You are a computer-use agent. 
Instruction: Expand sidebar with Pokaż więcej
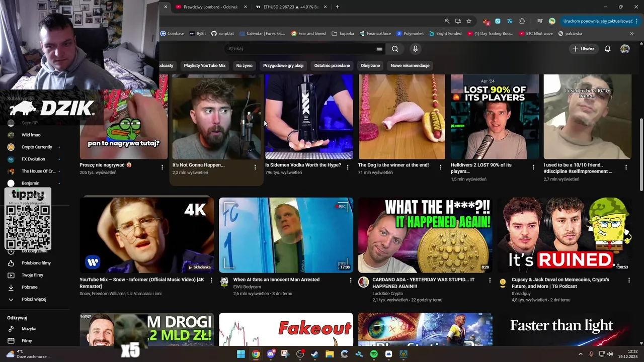click(x=34, y=299)
